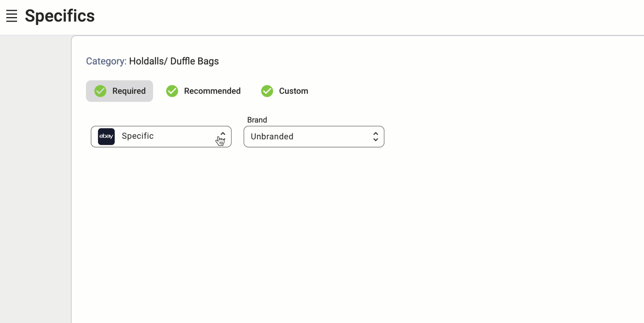Click the Brand field label
The height and width of the screenshot is (323, 644).
(x=257, y=120)
